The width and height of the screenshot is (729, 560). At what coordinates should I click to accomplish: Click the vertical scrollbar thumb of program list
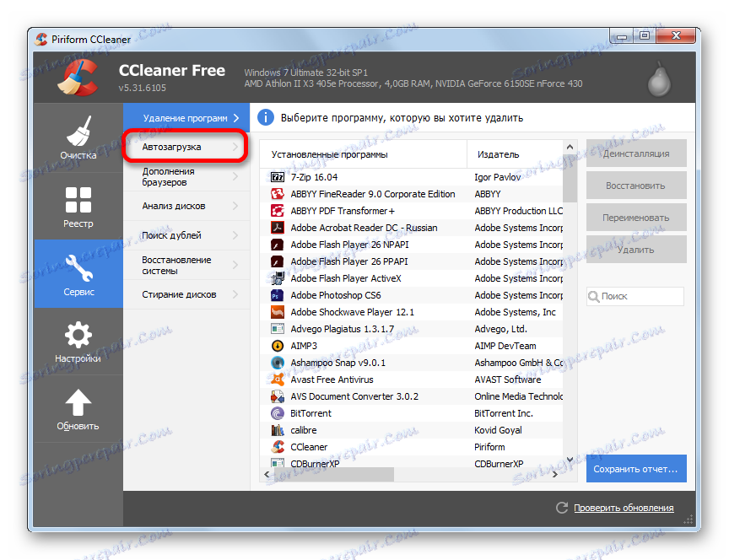[570, 179]
